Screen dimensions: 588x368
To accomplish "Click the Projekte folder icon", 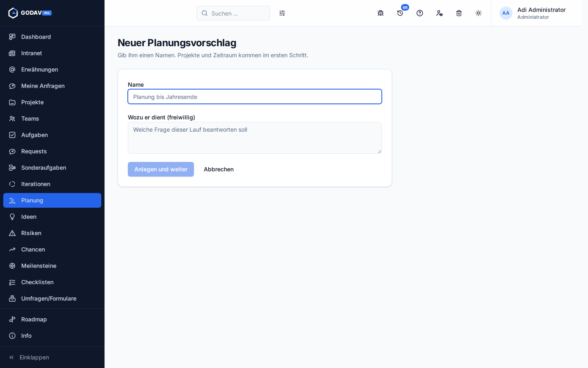I will [12, 102].
